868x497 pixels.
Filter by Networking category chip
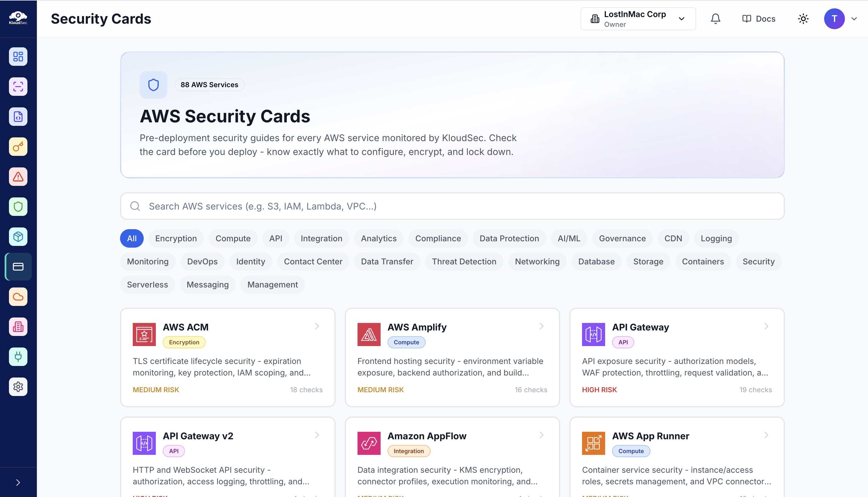click(537, 261)
